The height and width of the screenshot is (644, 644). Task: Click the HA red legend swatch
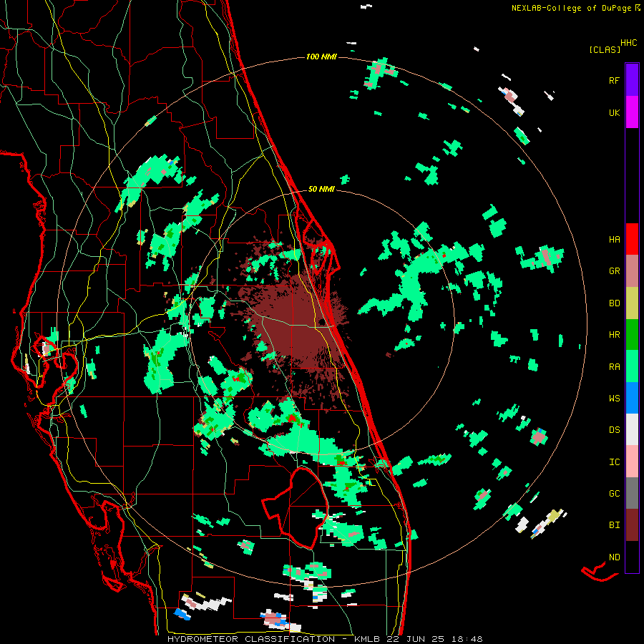click(x=632, y=239)
